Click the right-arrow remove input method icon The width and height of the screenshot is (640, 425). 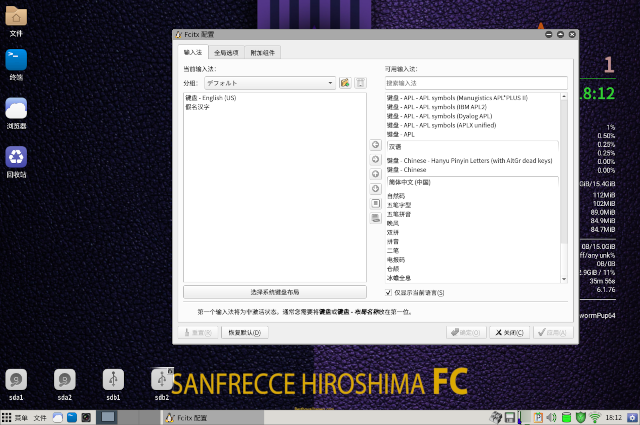376,159
